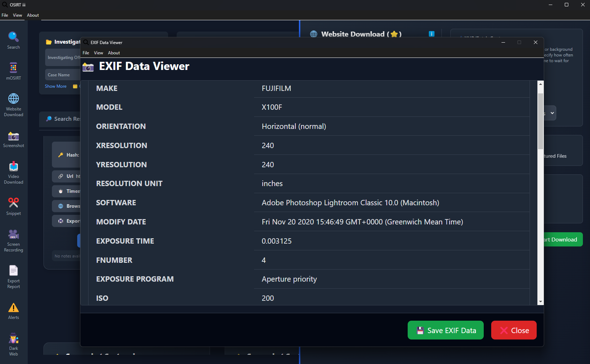Open the Search tool in sidebar
Viewport: 590px width, 364px height.
[14, 40]
